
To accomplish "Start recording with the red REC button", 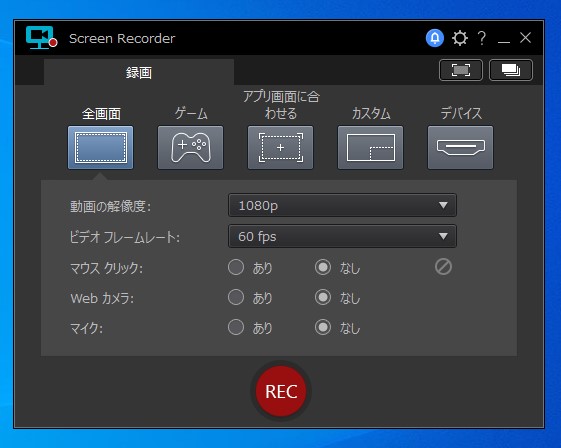I will click(x=281, y=391).
